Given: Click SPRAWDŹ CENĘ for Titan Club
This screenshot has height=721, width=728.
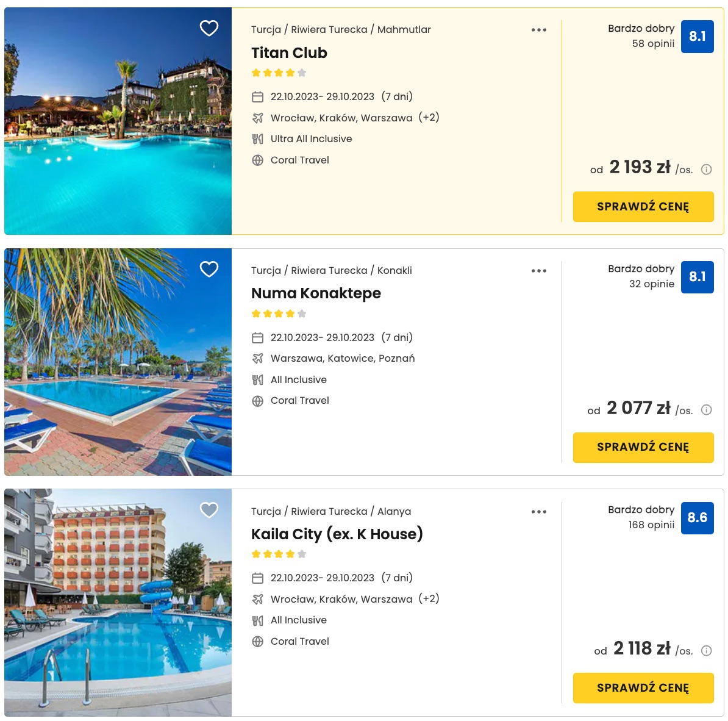Looking at the screenshot, I should pyautogui.click(x=643, y=206).
